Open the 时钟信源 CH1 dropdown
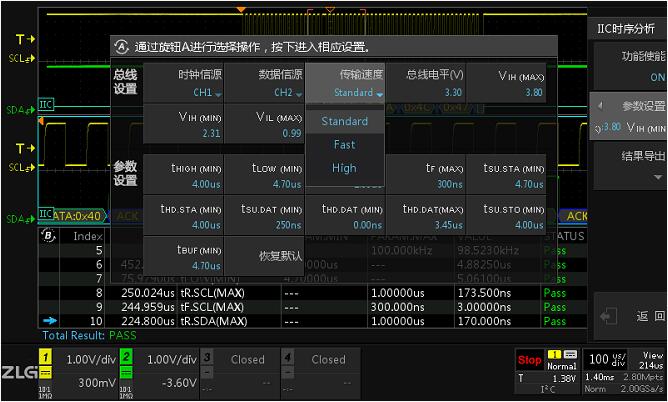 [x=184, y=84]
